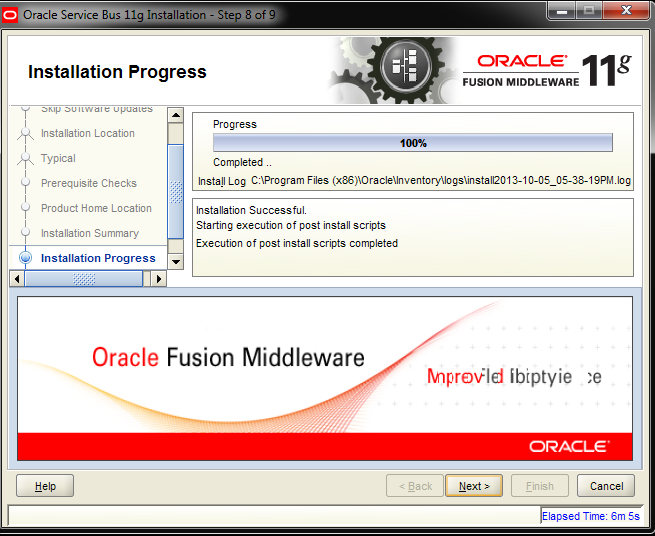Click the empty status message field

pyautogui.click(x=274, y=515)
